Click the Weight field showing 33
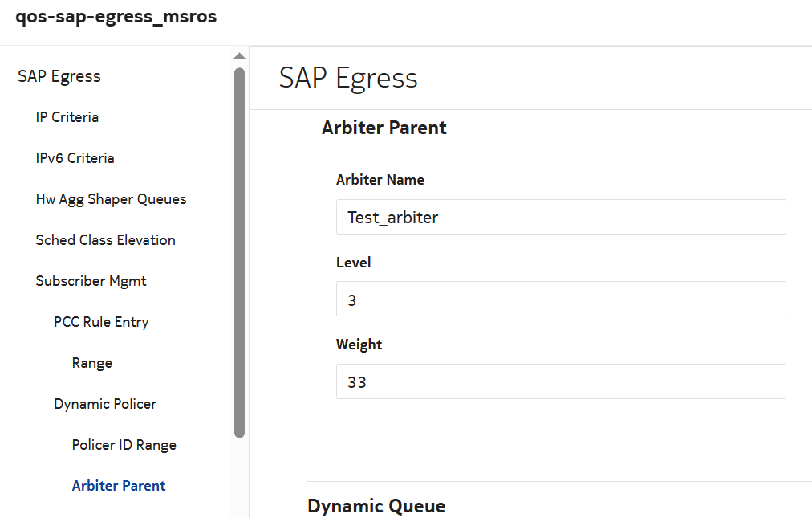Image resolution: width=812 pixels, height=518 pixels. (x=560, y=381)
